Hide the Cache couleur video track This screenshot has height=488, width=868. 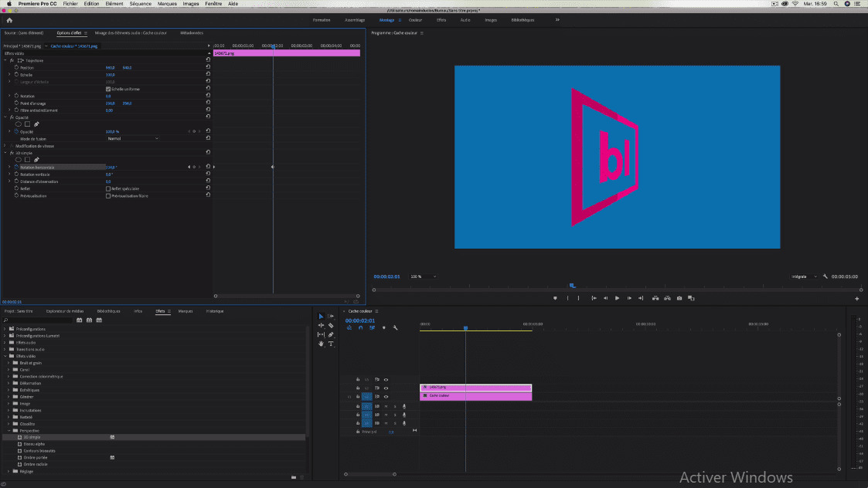[x=386, y=397]
